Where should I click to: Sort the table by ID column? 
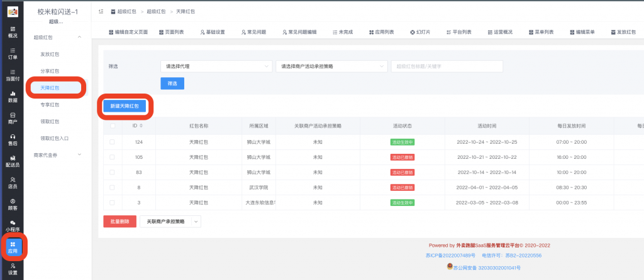coord(141,126)
